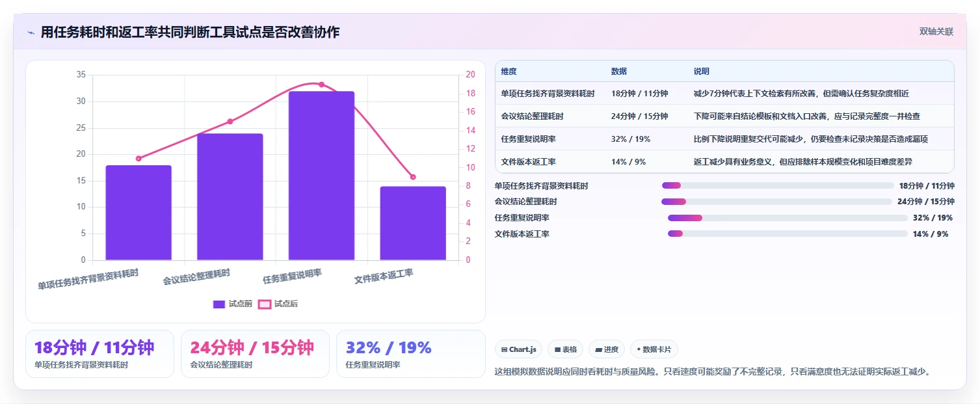
Task: Select table cell 会议结论整理耗时
Action: coord(532,116)
